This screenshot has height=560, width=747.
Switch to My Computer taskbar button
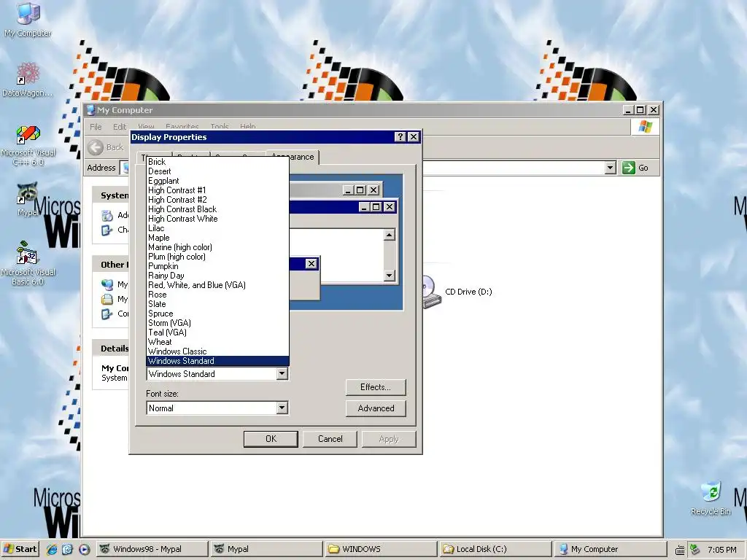pos(611,549)
